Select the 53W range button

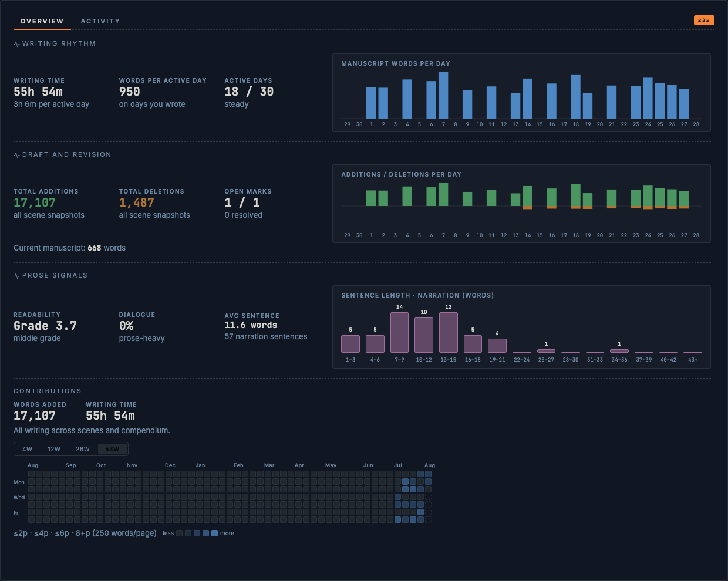click(x=112, y=449)
